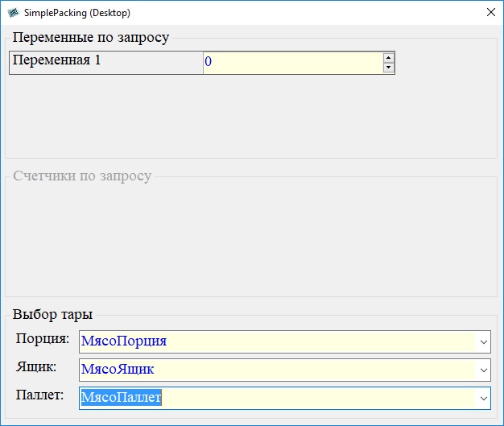The height and width of the screenshot is (426, 504).
Task: Increase Переменная 1 with the up arrow
Action: click(x=389, y=57)
